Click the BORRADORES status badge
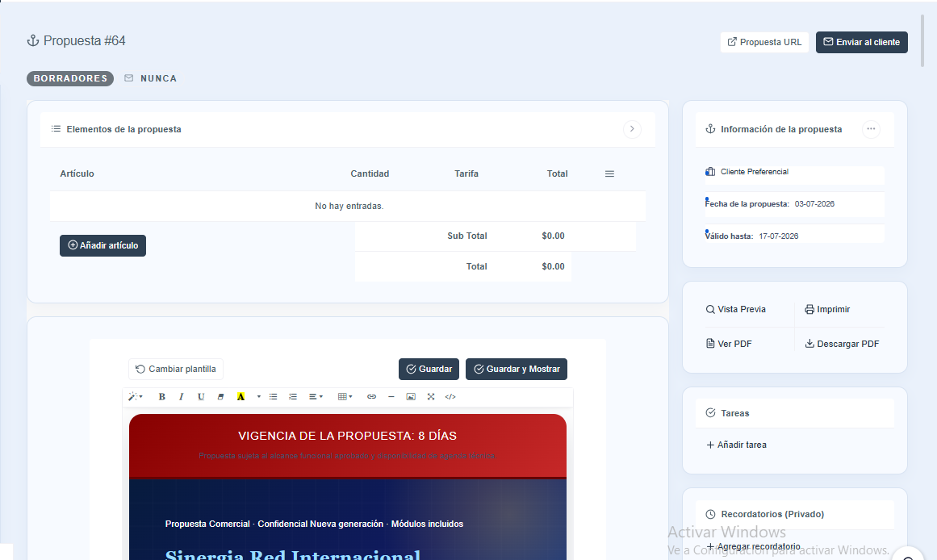 click(x=70, y=78)
